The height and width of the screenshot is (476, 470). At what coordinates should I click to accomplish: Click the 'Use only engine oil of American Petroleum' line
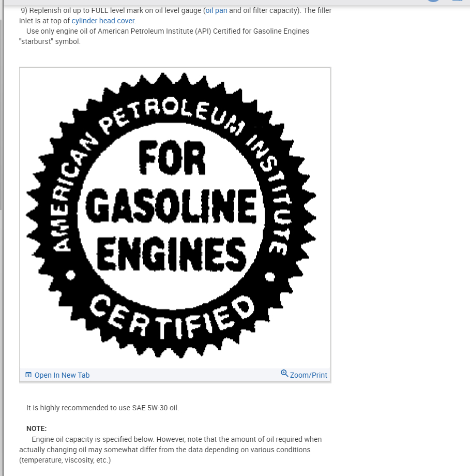point(168,31)
